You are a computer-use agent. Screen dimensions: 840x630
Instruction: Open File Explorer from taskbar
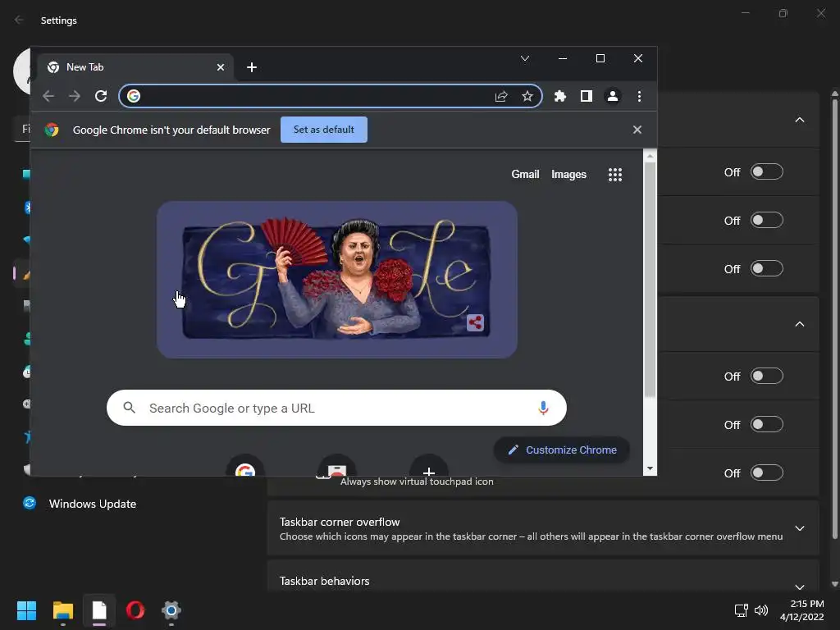pos(63,610)
